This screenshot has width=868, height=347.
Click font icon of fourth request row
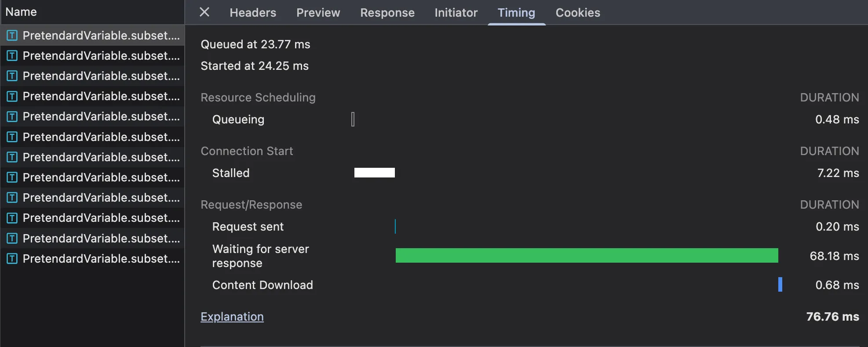click(12, 96)
